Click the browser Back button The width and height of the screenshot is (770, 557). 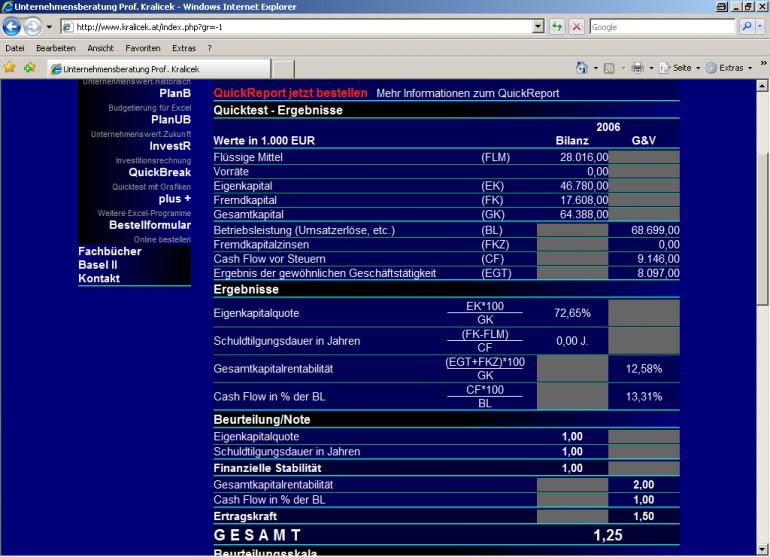[13, 27]
